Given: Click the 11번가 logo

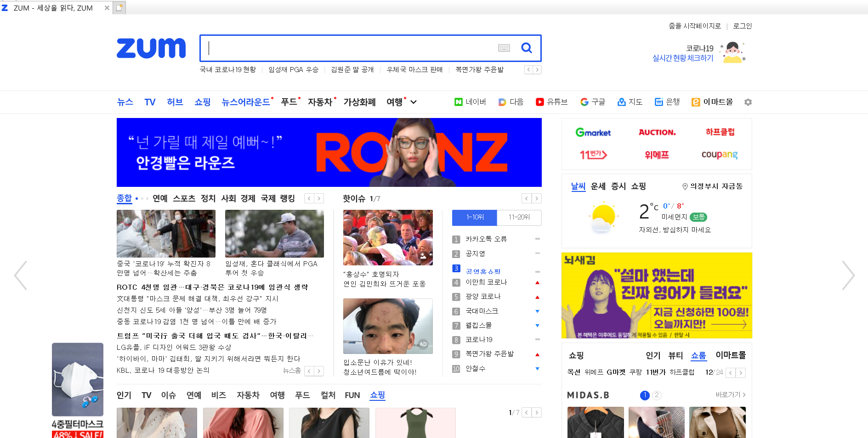Looking at the screenshot, I should click(x=593, y=155).
